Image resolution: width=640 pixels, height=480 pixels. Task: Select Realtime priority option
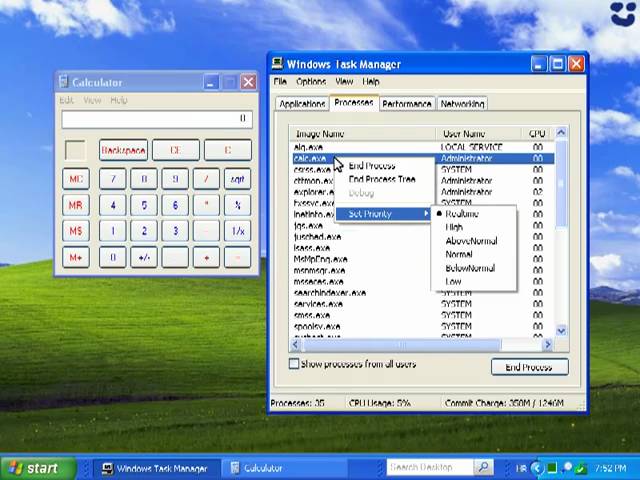click(461, 214)
